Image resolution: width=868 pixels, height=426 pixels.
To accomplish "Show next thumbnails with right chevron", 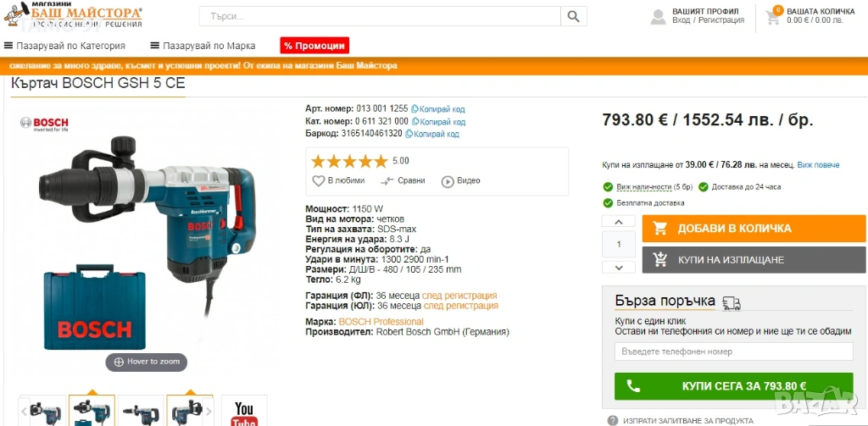I will [x=209, y=411].
